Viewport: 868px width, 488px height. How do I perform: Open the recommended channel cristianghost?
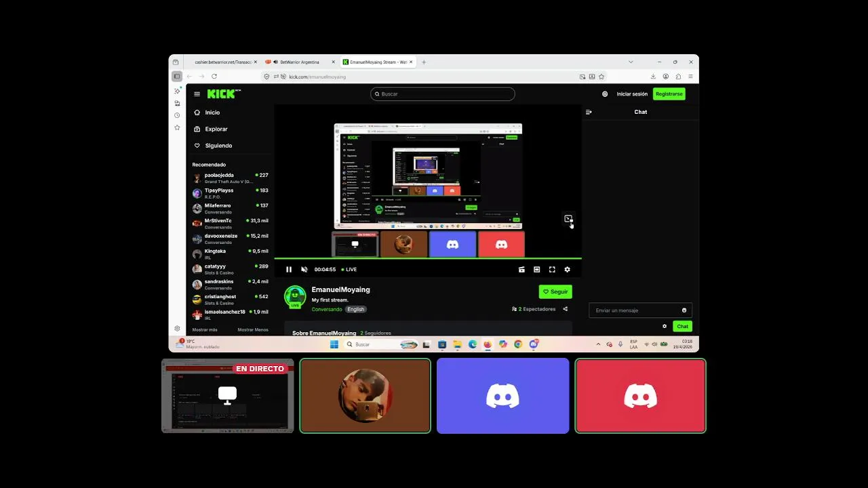tap(230, 300)
